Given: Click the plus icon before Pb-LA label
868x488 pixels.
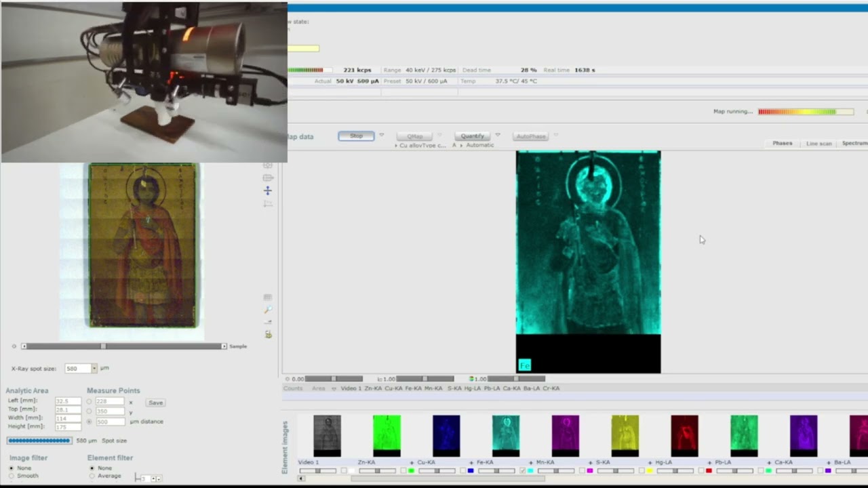Looking at the screenshot, I should (709, 463).
